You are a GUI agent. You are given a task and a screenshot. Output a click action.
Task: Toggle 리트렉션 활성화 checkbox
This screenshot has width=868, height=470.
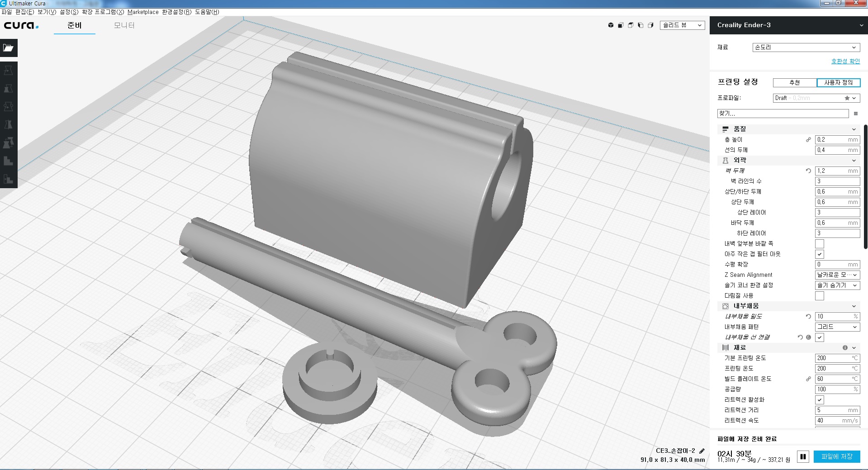click(x=819, y=400)
